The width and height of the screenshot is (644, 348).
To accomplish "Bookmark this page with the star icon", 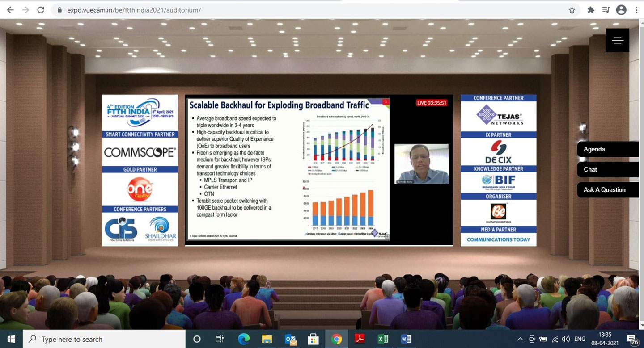I will 572,10.
